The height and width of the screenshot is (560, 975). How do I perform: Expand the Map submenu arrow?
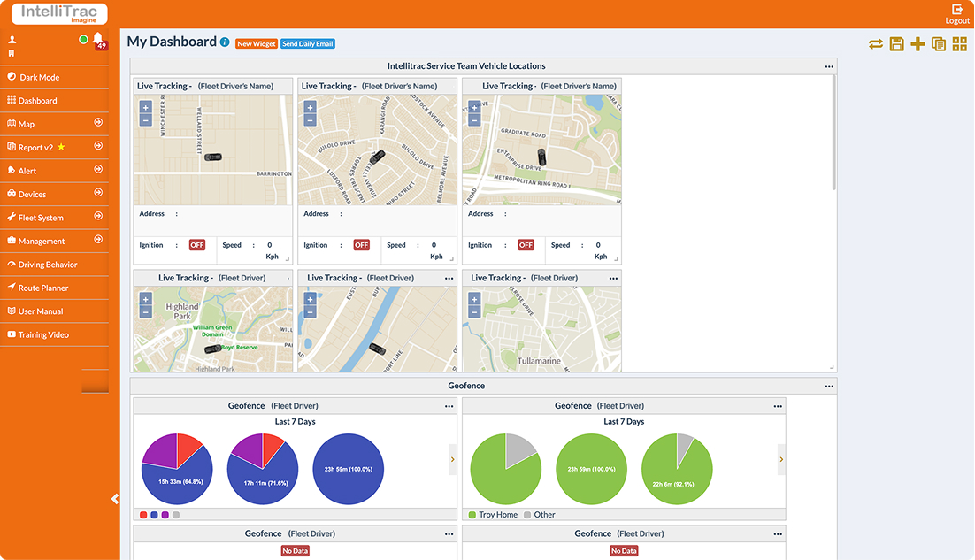pos(98,124)
